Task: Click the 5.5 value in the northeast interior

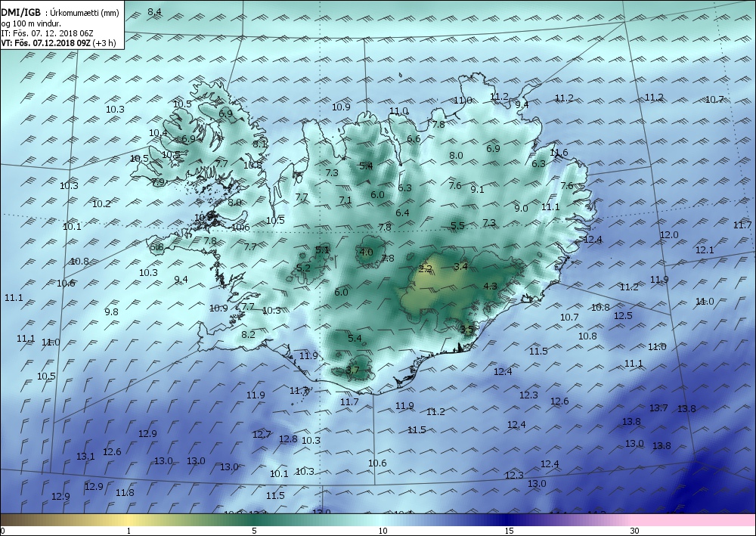Action: 457,225
